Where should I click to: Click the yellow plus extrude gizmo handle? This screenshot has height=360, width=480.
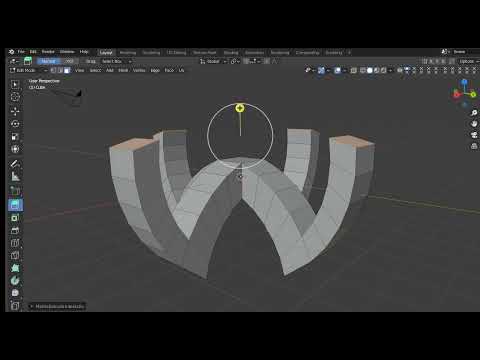(x=240, y=108)
